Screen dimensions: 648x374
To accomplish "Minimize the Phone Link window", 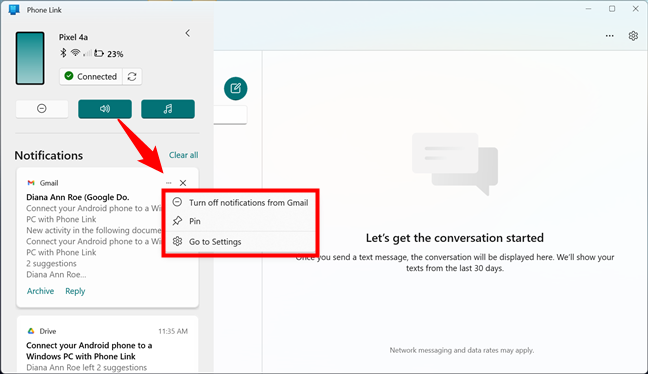I will (x=588, y=9).
